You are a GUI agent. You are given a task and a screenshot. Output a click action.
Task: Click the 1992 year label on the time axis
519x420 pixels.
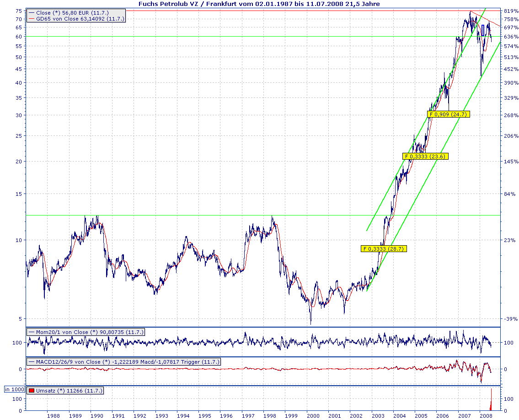(139, 416)
